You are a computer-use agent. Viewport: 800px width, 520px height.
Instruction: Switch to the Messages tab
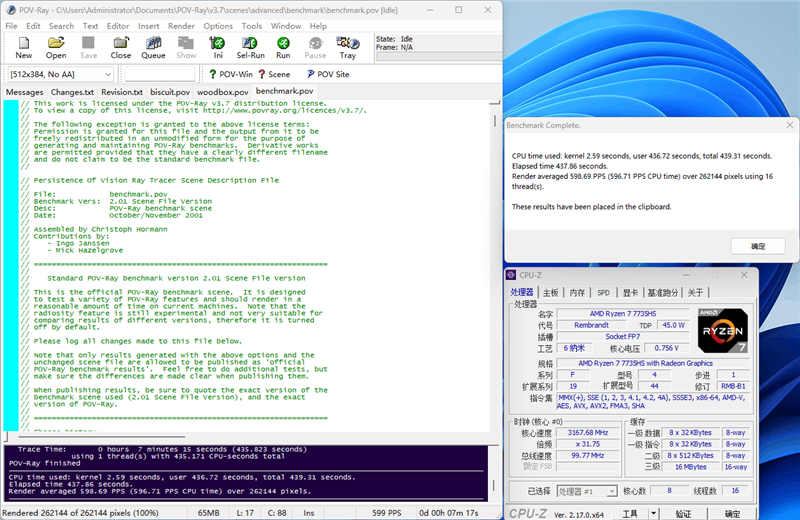tap(24, 92)
